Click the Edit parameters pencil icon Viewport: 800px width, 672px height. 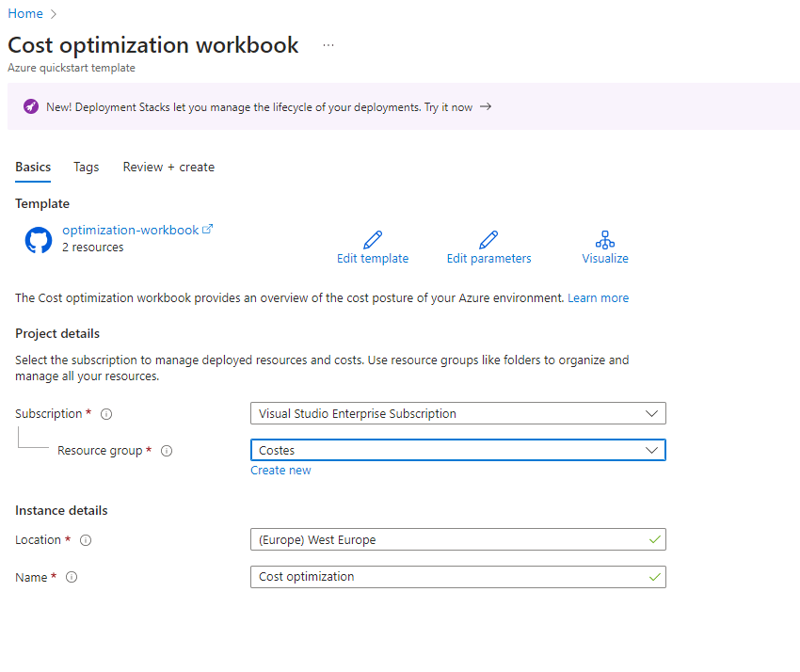(x=488, y=240)
